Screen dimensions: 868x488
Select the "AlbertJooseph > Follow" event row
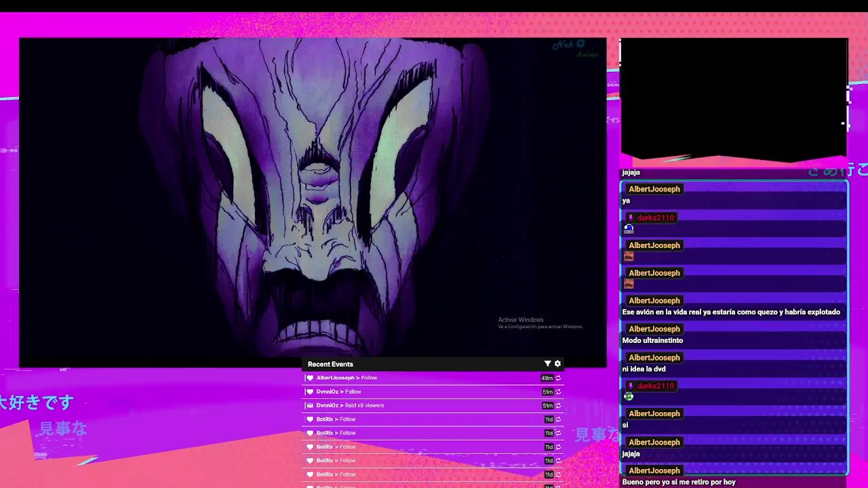point(433,378)
